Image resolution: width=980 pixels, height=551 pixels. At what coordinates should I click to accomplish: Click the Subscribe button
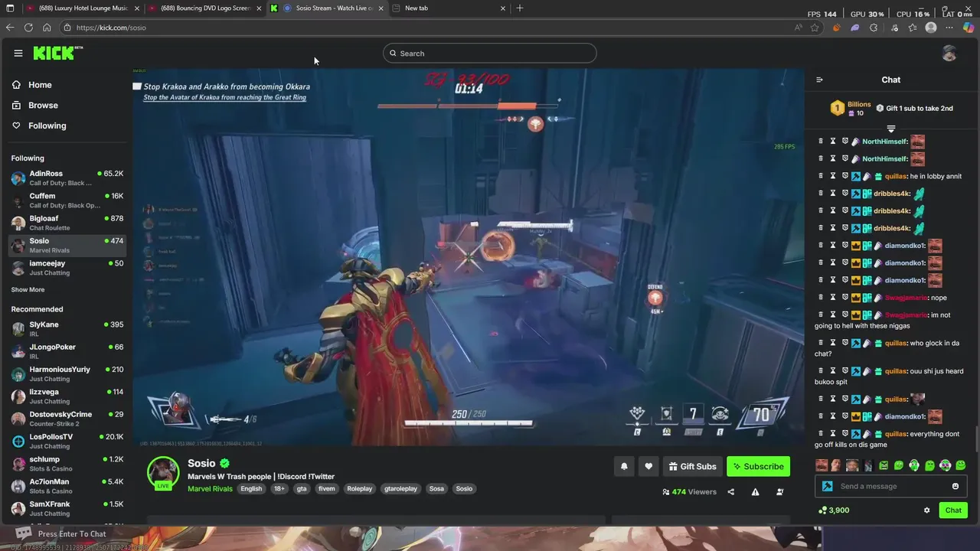pos(758,466)
